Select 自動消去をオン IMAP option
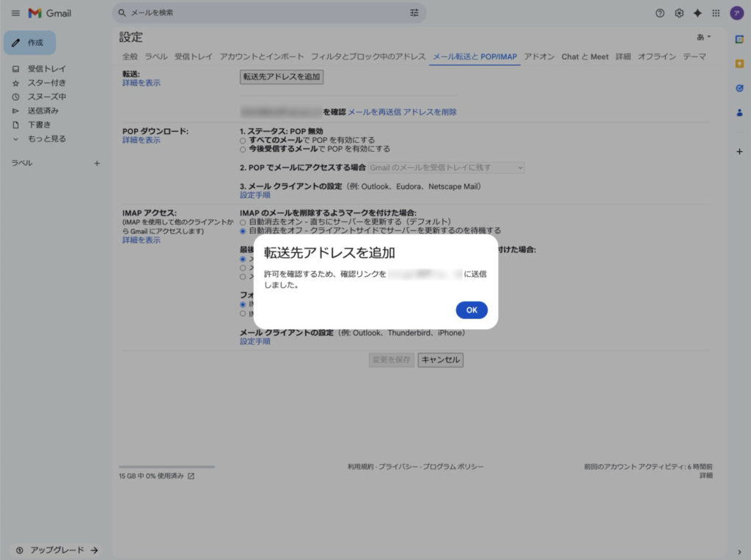The width and height of the screenshot is (751, 560). click(x=243, y=221)
